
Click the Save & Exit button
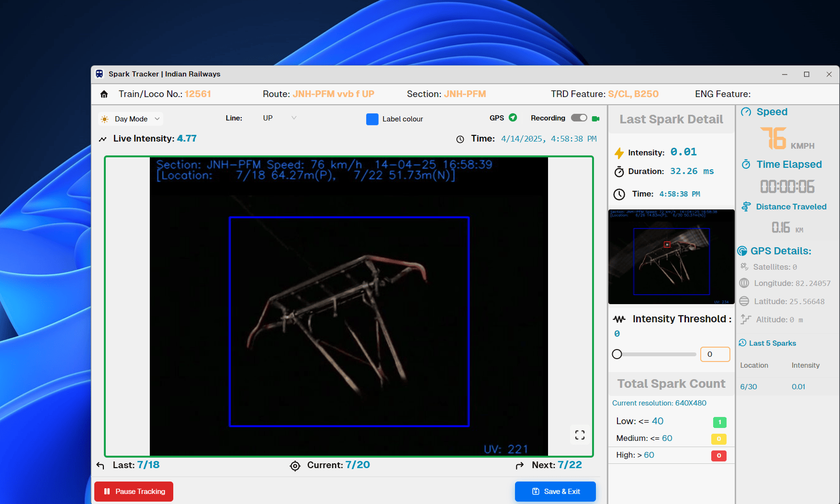[555, 491]
